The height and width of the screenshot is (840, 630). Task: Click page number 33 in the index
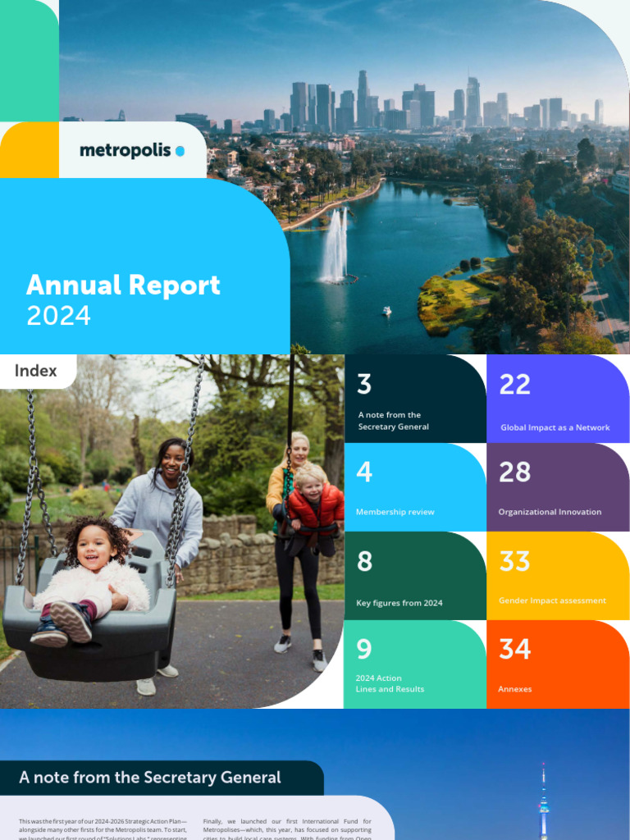click(515, 561)
